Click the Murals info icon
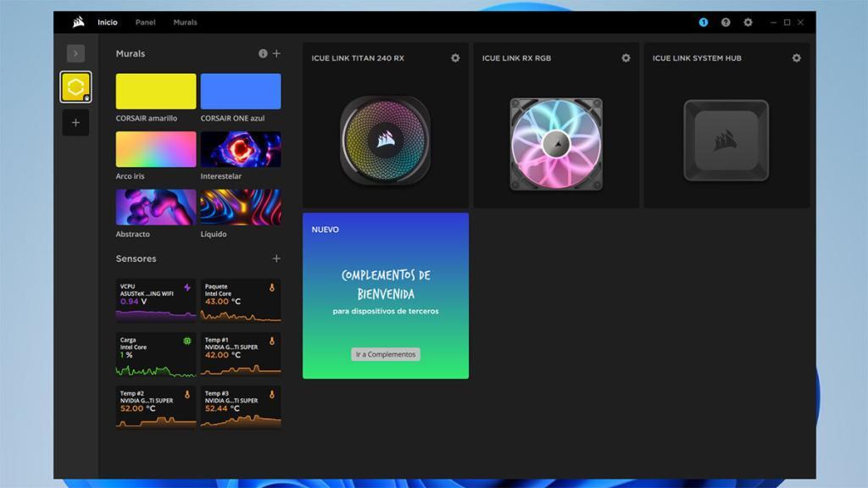The image size is (868, 488). pyautogui.click(x=263, y=53)
